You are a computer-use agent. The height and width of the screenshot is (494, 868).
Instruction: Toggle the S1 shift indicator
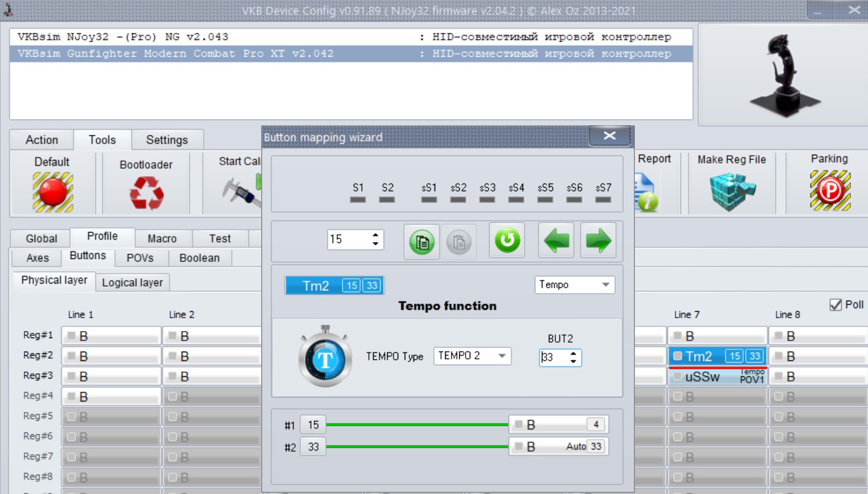point(358,200)
